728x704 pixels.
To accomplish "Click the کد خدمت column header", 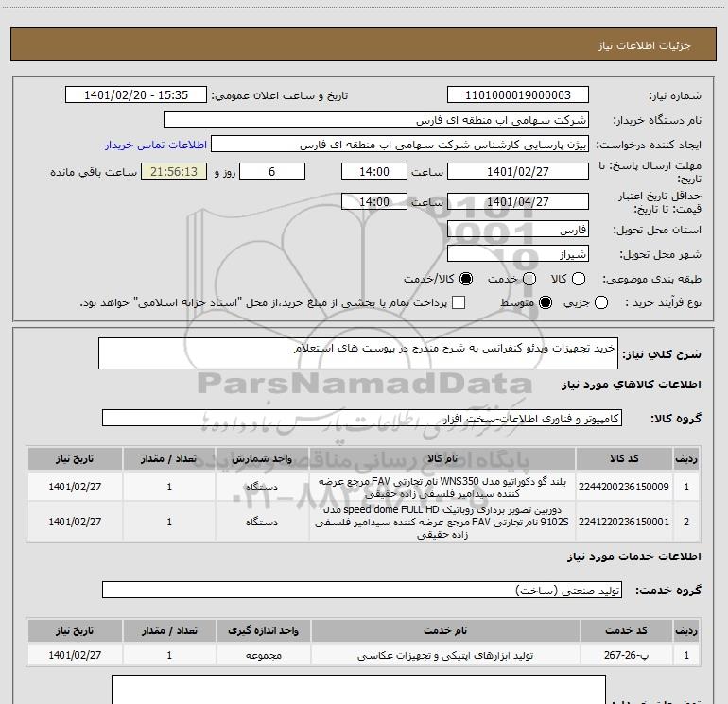I will coord(626,630).
